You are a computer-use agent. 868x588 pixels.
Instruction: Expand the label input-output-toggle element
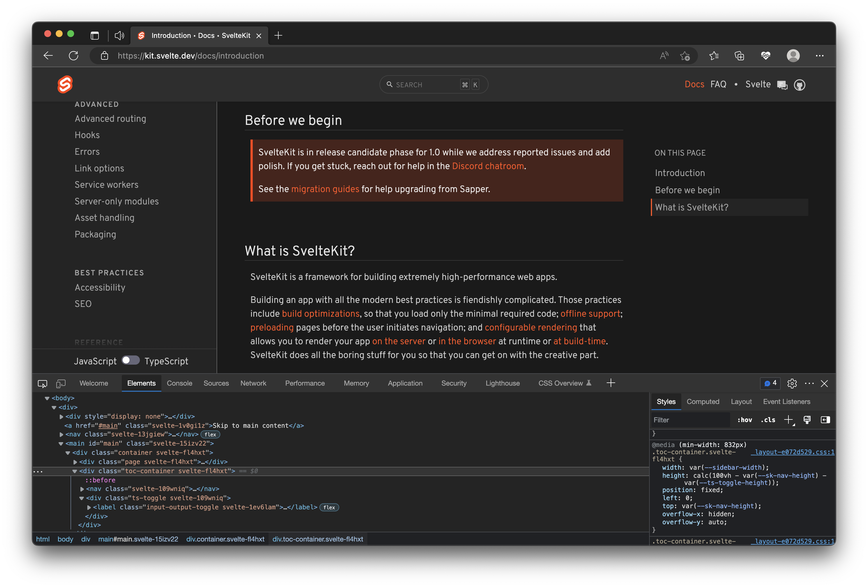click(89, 507)
